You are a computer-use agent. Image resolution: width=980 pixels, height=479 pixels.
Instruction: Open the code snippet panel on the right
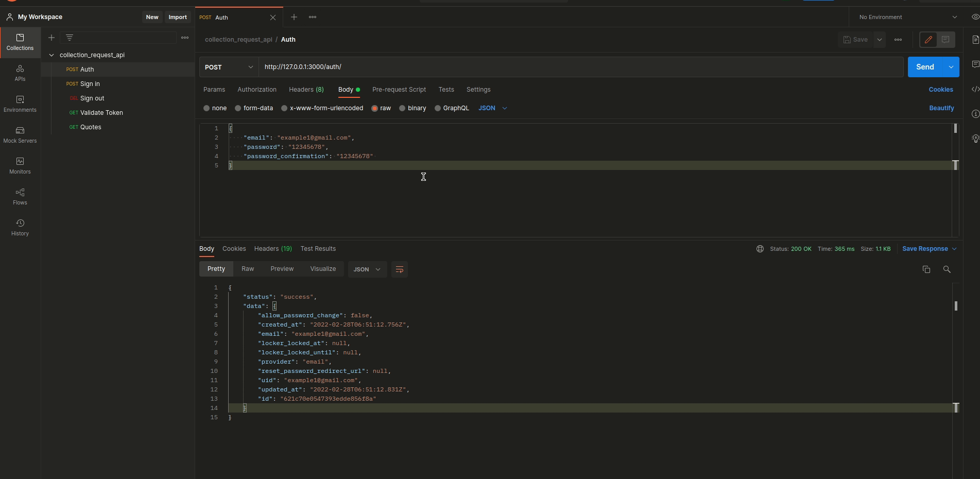point(975,89)
